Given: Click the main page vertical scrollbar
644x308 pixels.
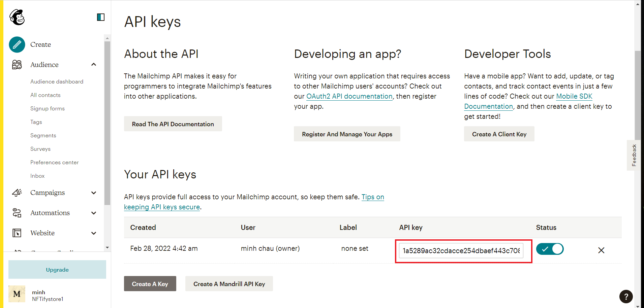Looking at the screenshot, I should [x=638, y=95].
